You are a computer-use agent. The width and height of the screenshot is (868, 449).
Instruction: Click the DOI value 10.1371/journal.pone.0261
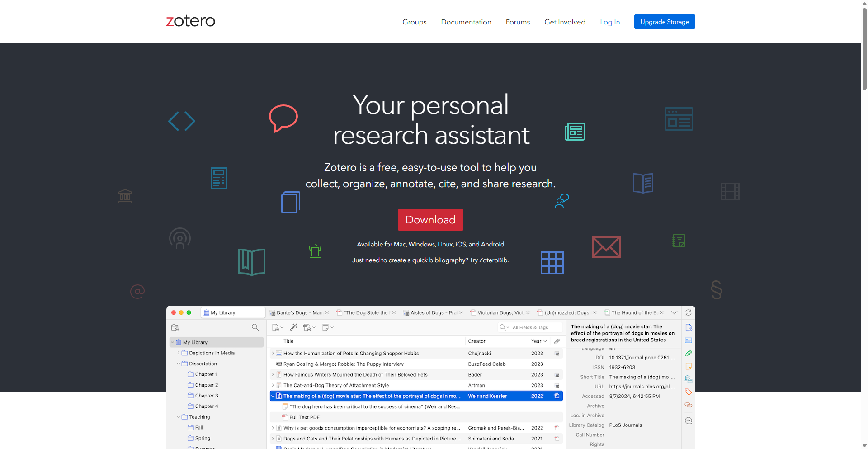(642, 358)
